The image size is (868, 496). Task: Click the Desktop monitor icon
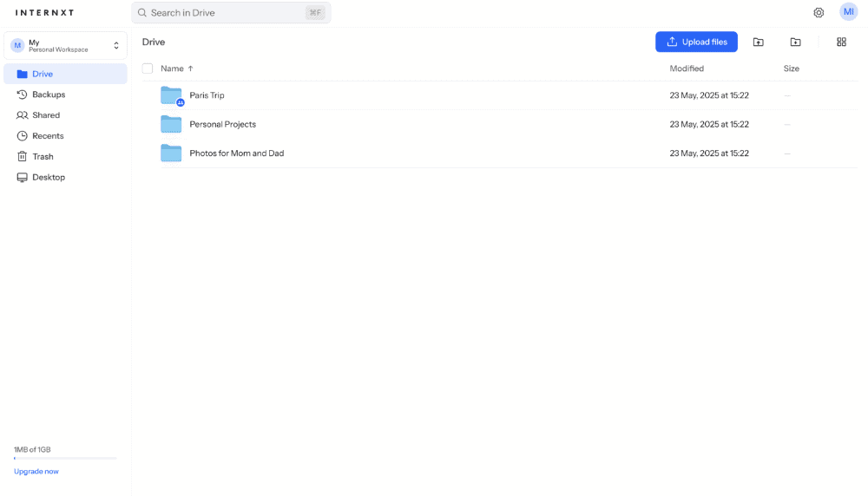(x=23, y=178)
